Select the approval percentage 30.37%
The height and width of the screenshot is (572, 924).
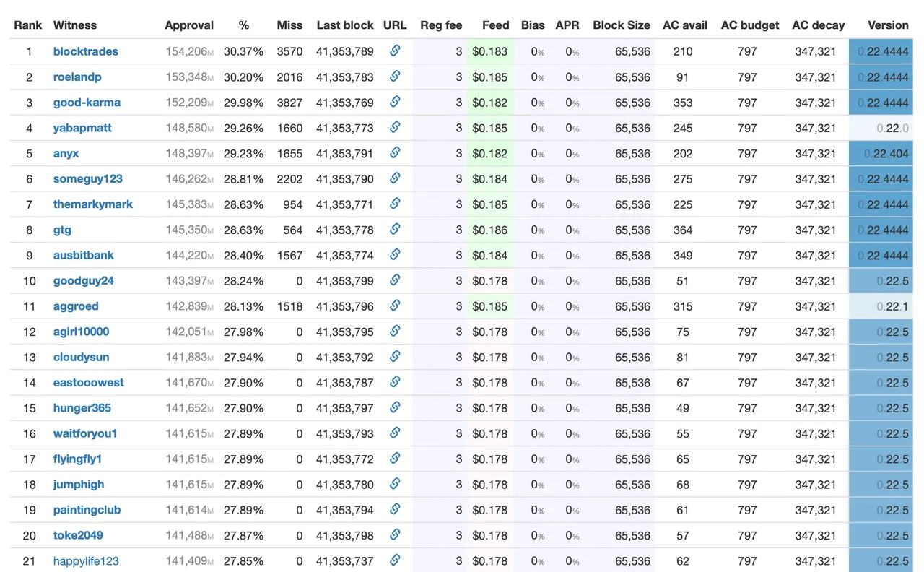[x=243, y=51]
